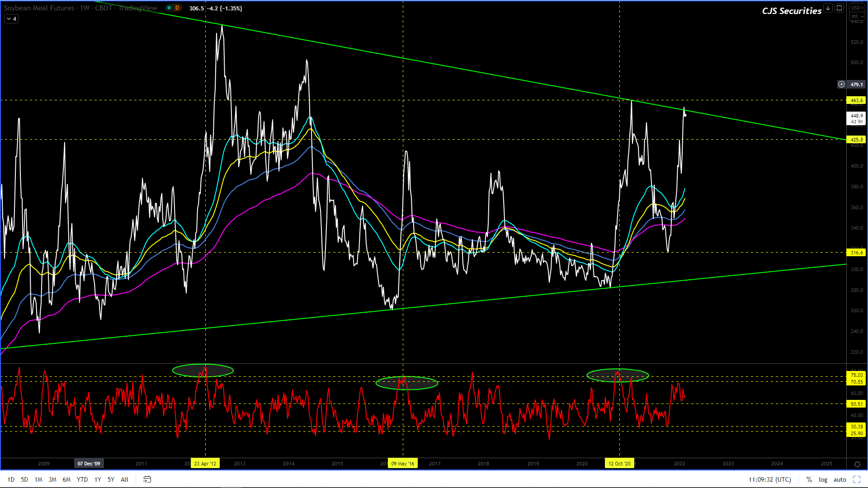Toggle percent scale mode

click(x=809, y=479)
